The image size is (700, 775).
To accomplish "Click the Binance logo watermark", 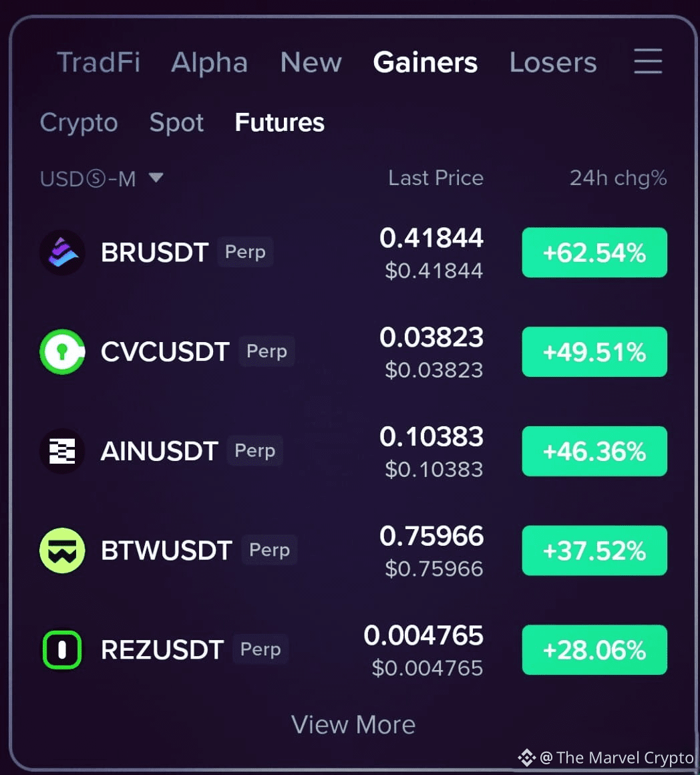I will pyautogui.click(x=526, y=757).
